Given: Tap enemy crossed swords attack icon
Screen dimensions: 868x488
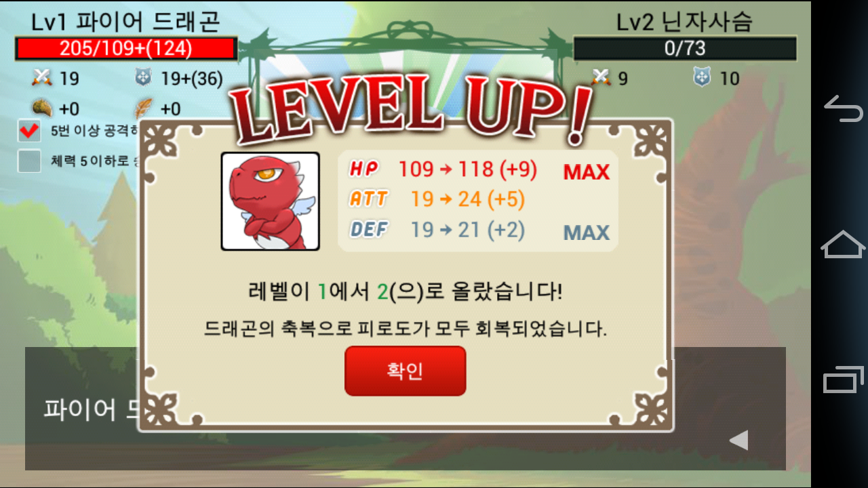Looking at the screenshot, I should 601,78.
